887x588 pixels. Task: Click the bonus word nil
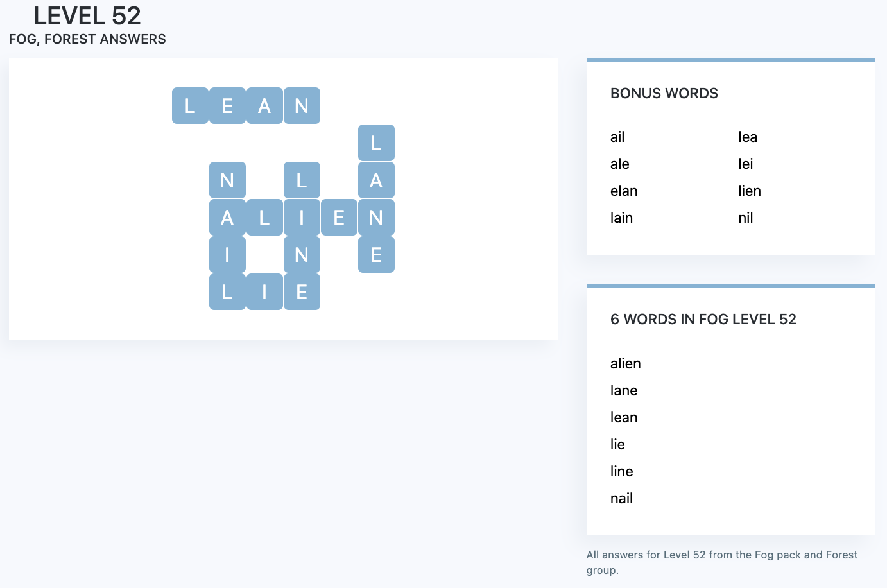coord(745,218)
